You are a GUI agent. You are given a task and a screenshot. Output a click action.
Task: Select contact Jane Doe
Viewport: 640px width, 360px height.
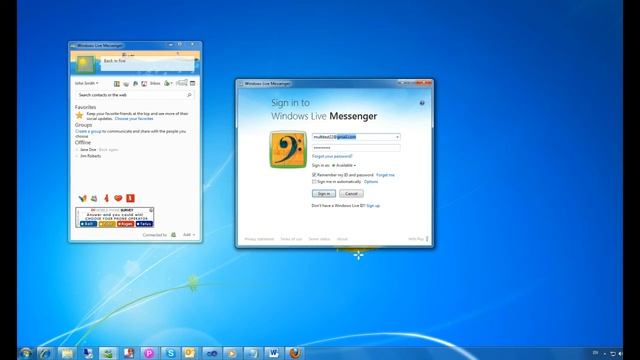tap(88, 150)
